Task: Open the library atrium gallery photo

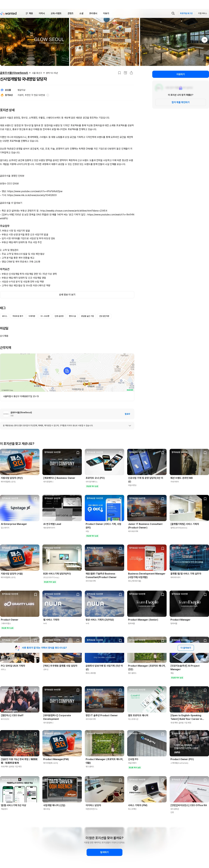Action: (x=104, y=42)
